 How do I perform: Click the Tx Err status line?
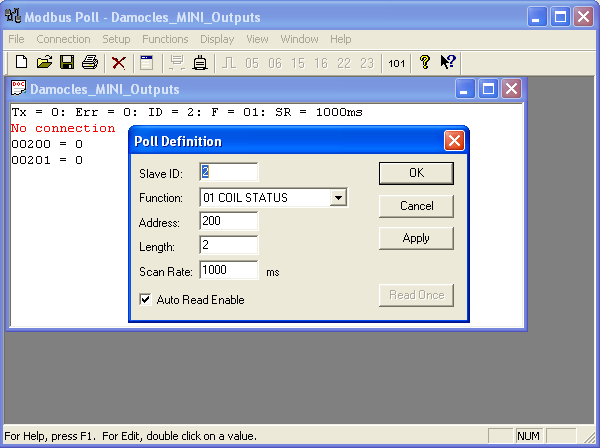(187, 112)
